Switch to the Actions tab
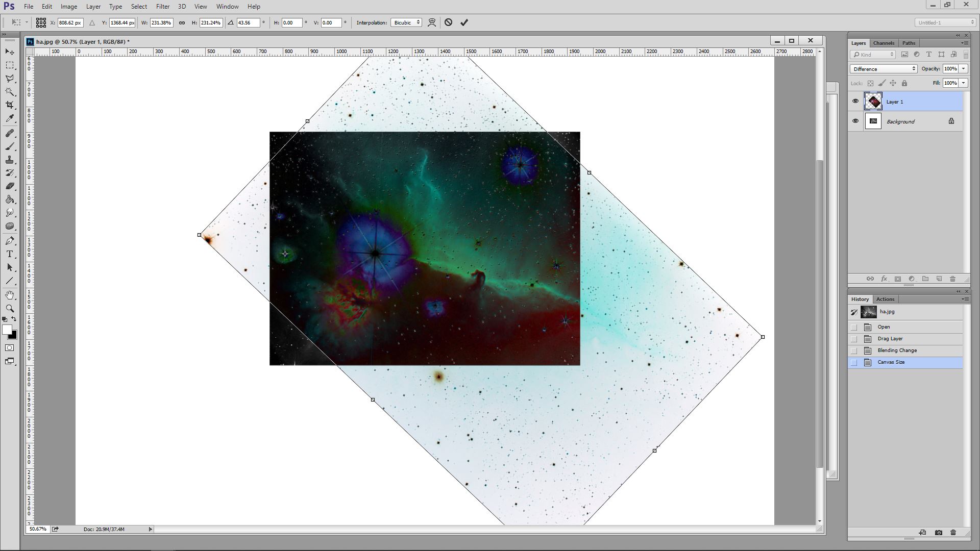The height and width of the screenshot is (551, 980). [x=885, y=299]
